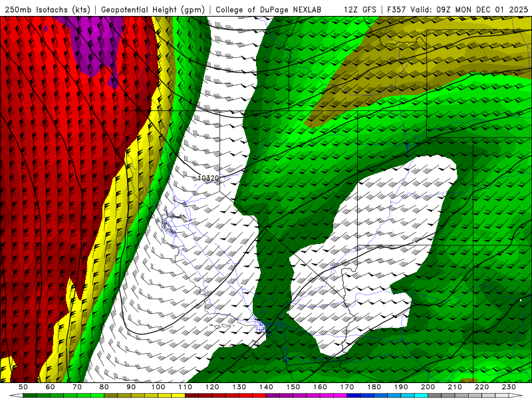Click the "180" legend value

click(374, 387)
